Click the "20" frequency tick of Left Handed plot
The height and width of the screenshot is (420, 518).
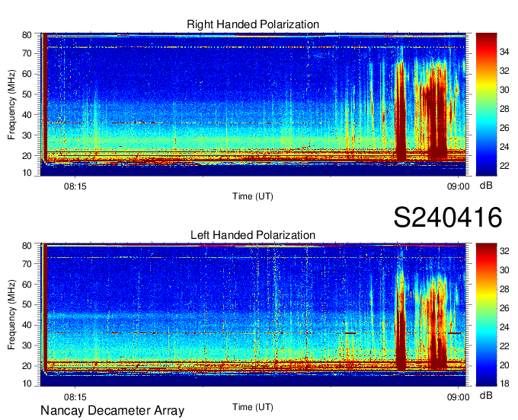[27, 366]
